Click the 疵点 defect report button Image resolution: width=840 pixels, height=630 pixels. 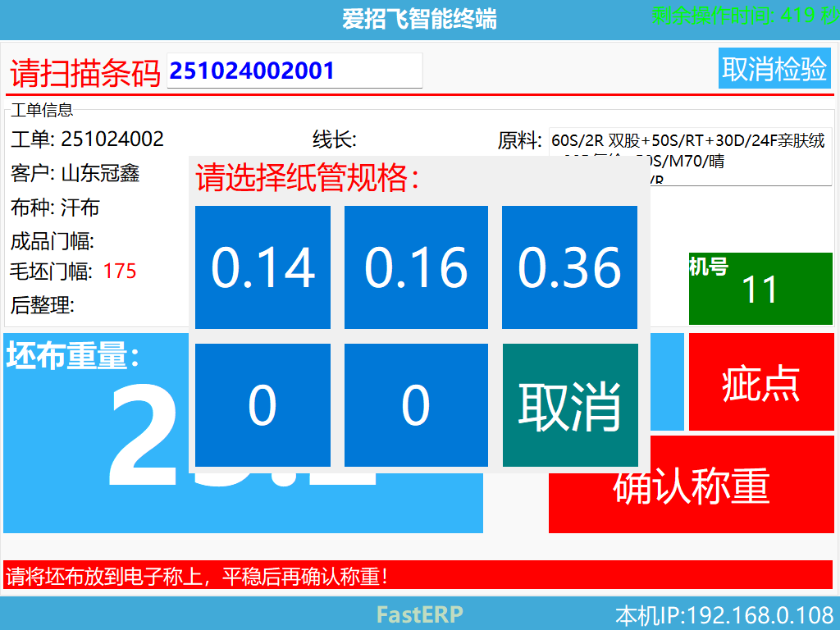[760, 382]
